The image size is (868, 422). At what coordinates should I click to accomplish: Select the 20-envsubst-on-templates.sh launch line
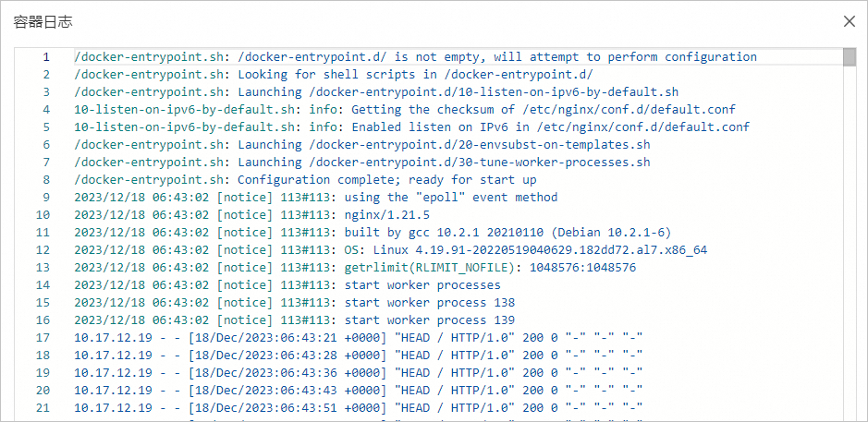coord(362,145)
